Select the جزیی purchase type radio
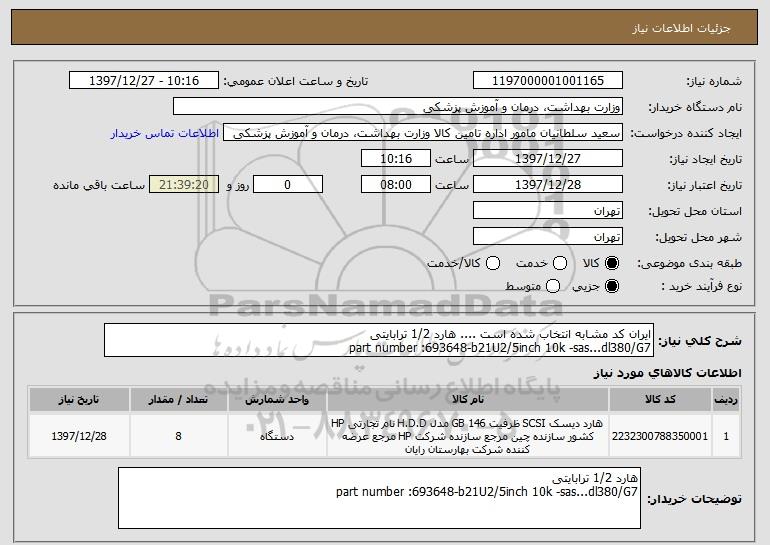 (612, 286)
